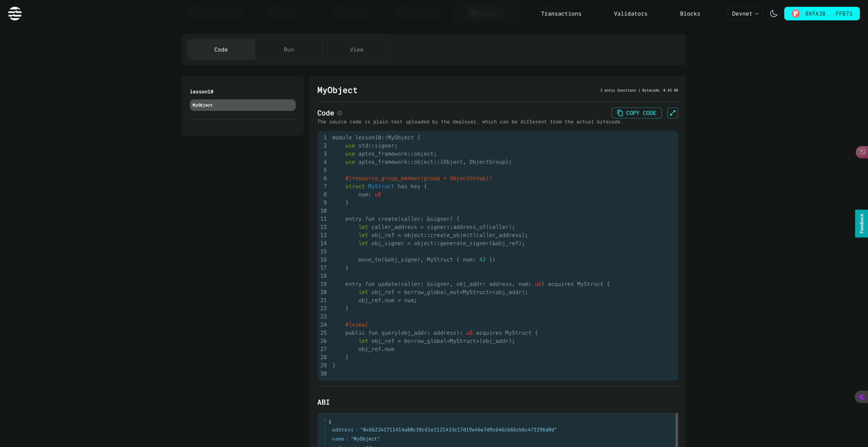This screenshot has width=868, height=447.
Task: Click the copy icon in COPY CODE
Action: 620,113
